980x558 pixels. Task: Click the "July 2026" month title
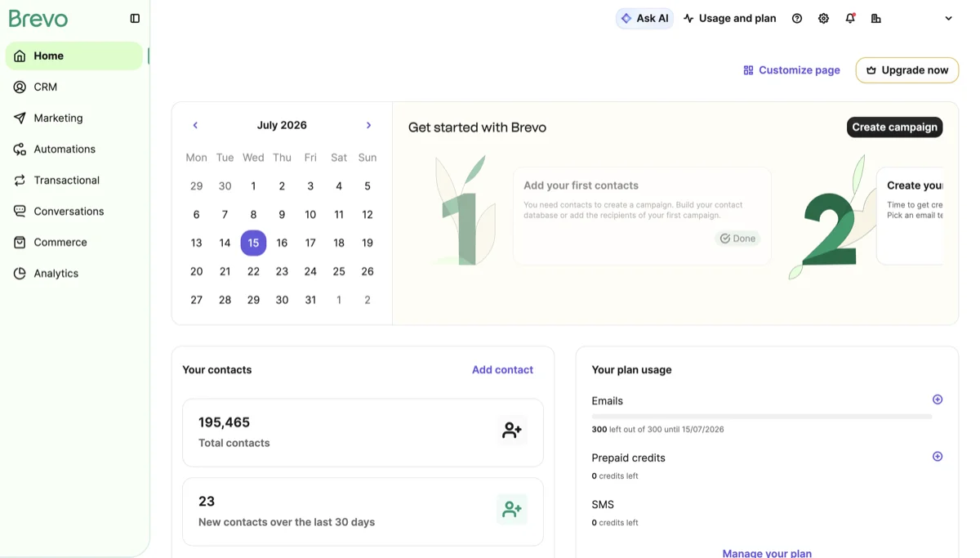click(282, 125)
